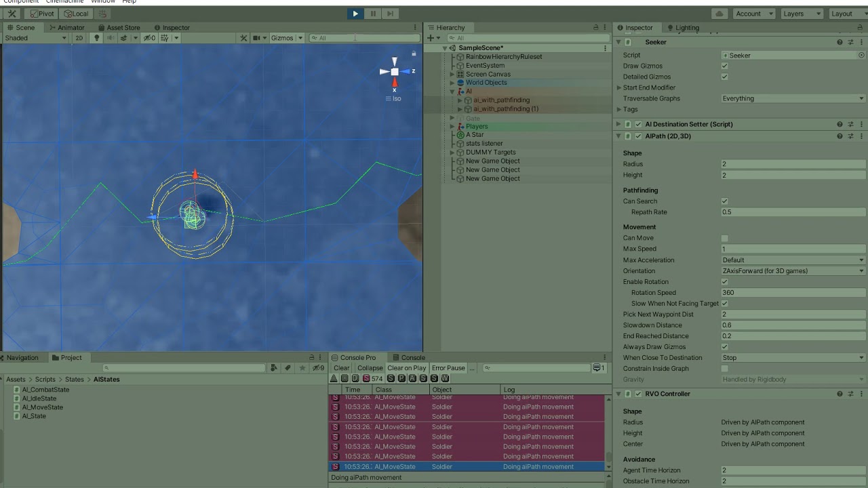Image resolution: width=868 pixels, height=488 pixels.
Task: Open the Traversable Graphs dropdown
Action: [793, 99]
